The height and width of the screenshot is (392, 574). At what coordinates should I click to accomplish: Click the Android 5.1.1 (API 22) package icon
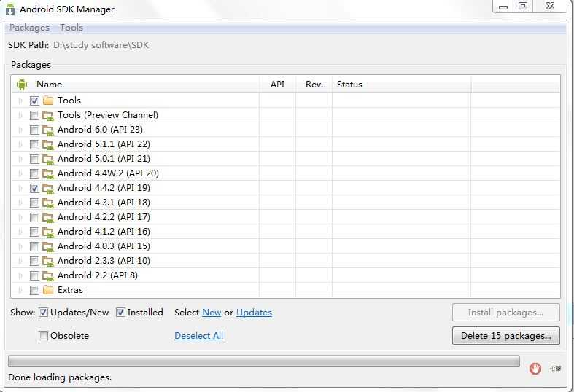[48, 145]
